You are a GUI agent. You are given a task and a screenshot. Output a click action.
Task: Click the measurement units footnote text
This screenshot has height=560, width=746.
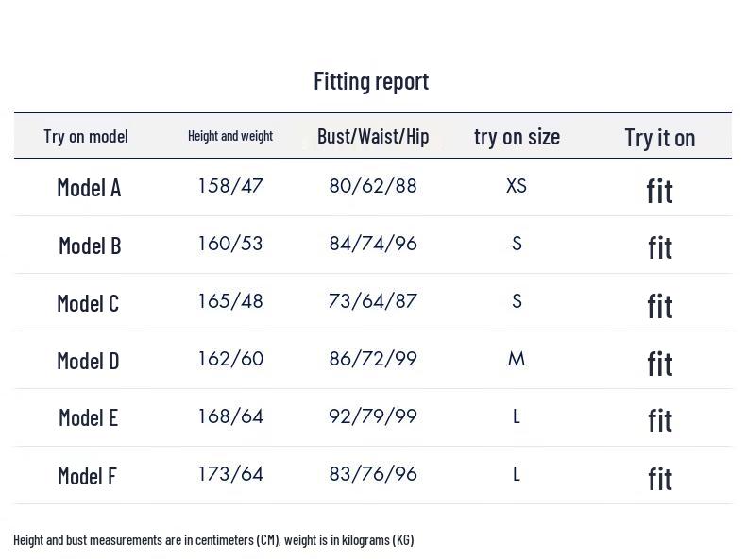pos(213,540)
